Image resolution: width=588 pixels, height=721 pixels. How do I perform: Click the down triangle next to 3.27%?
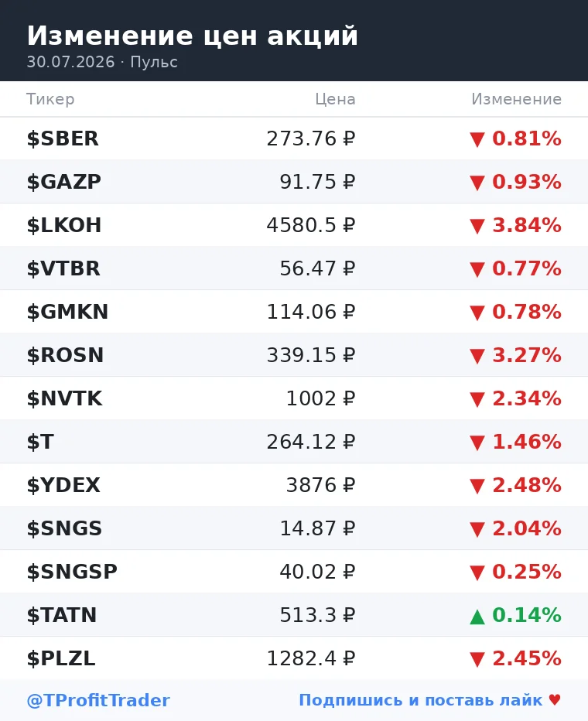pyautogui.click(x=477, y=357)
